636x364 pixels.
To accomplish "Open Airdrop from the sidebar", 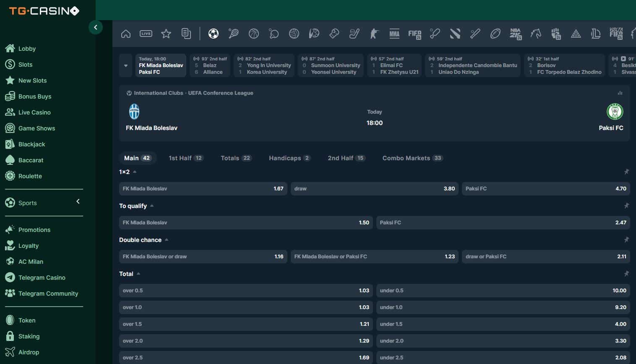I will coord(22,352).
